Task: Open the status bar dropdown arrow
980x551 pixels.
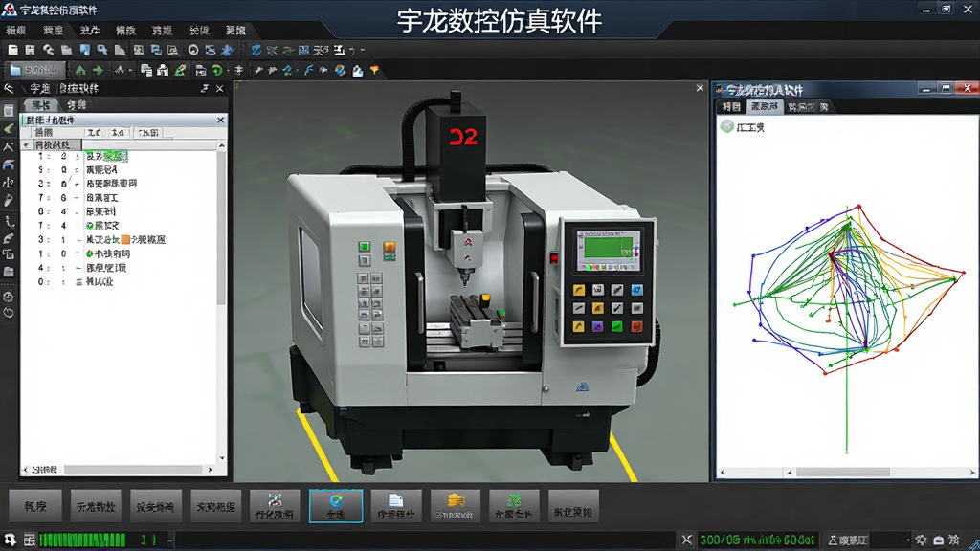Action: click(908, 540)
